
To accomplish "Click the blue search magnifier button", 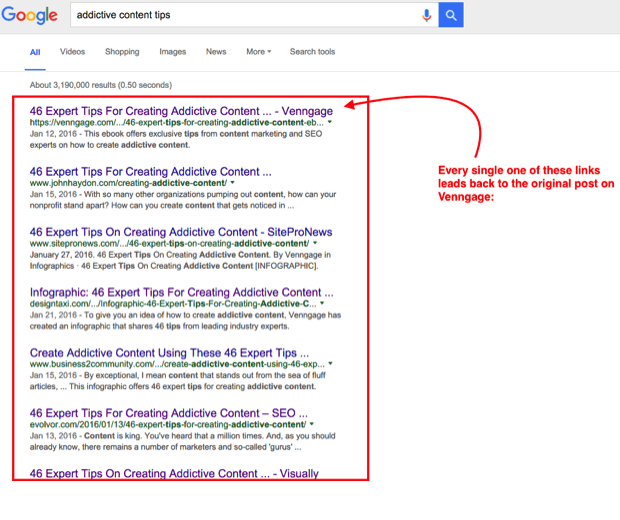I will point(451,15).
